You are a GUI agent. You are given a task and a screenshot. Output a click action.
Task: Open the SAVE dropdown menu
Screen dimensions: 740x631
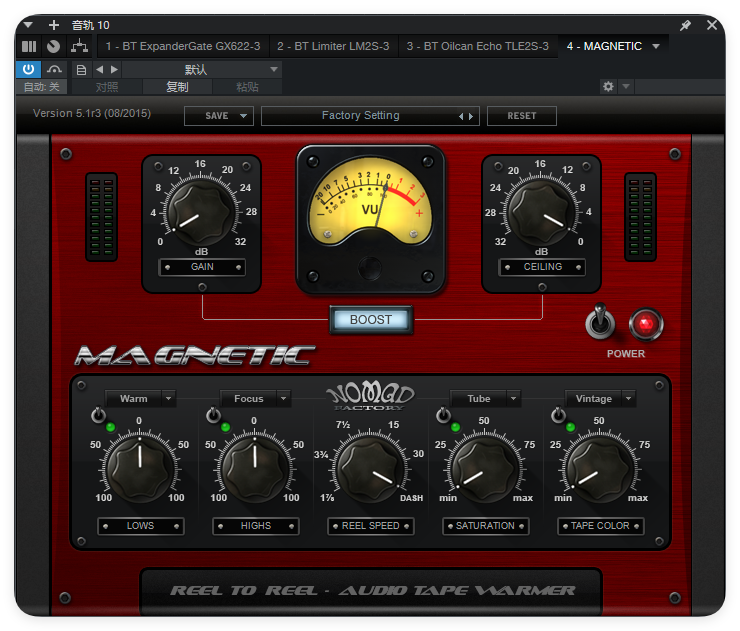click(x=219, y=116)
